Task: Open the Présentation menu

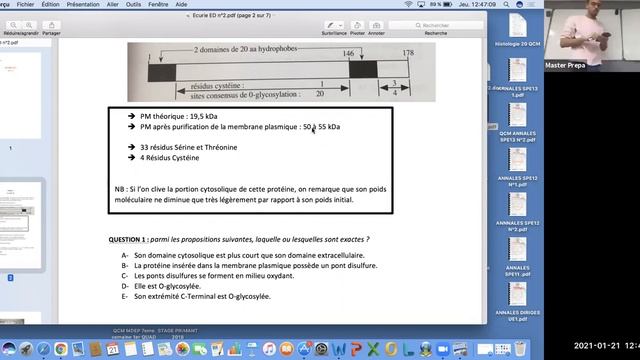Action: coord(83,4)
